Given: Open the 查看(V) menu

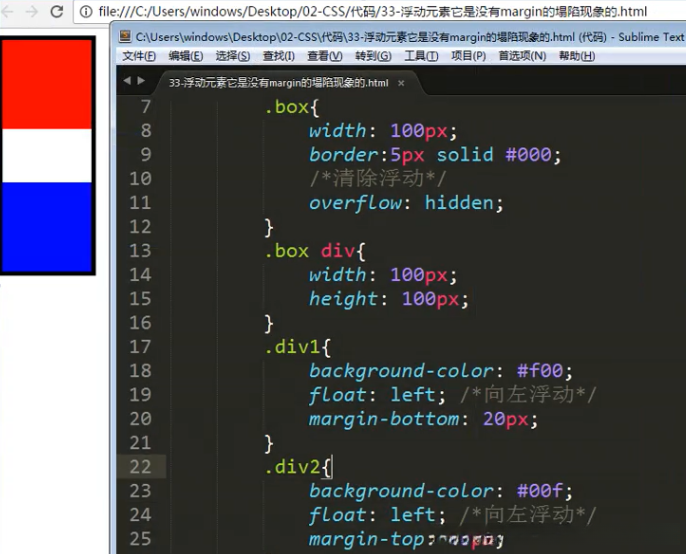Looking at the screenshot, I should 325,56.
